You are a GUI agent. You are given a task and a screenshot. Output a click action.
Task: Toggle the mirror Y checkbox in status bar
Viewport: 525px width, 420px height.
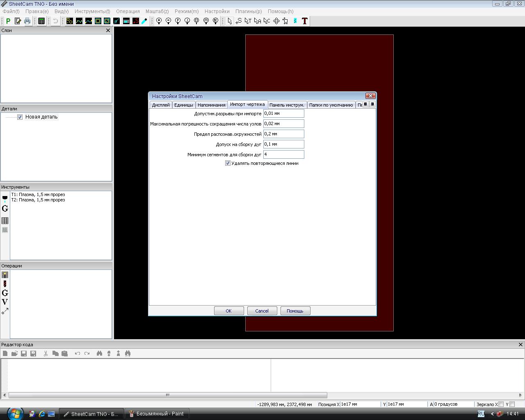click(512, 404)
